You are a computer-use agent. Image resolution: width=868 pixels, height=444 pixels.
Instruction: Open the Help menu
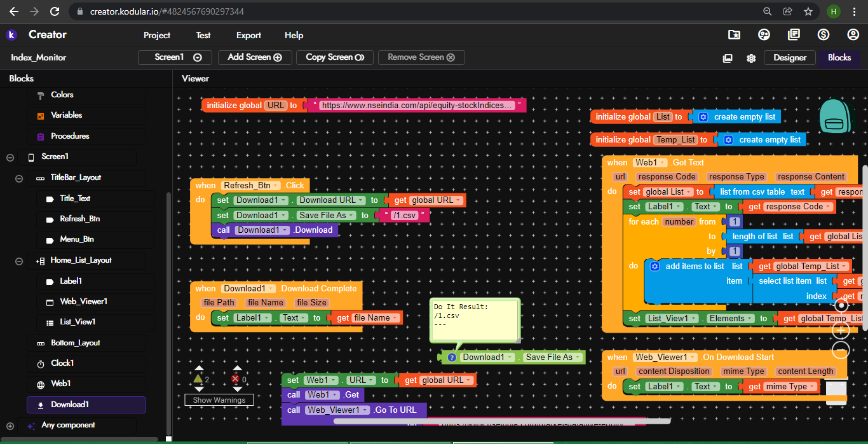tap(294, 35)
